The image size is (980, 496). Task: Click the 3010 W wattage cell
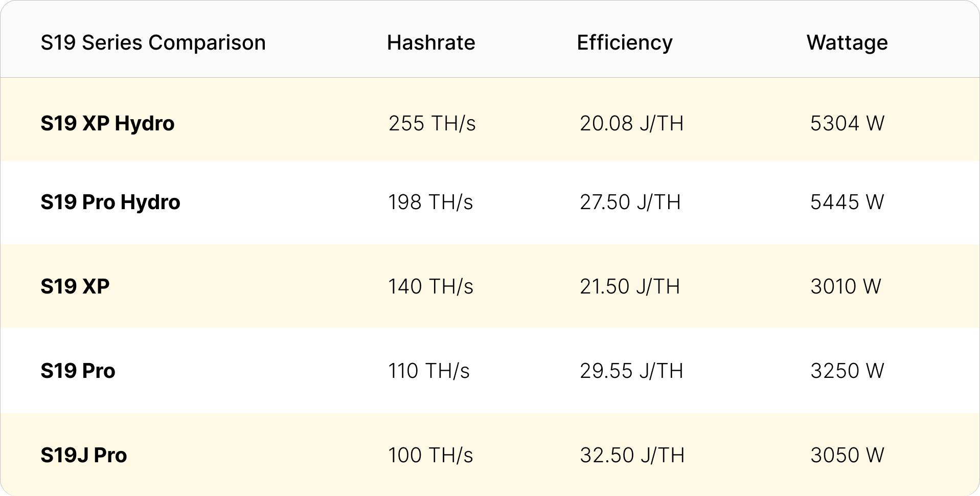point(846,286)
